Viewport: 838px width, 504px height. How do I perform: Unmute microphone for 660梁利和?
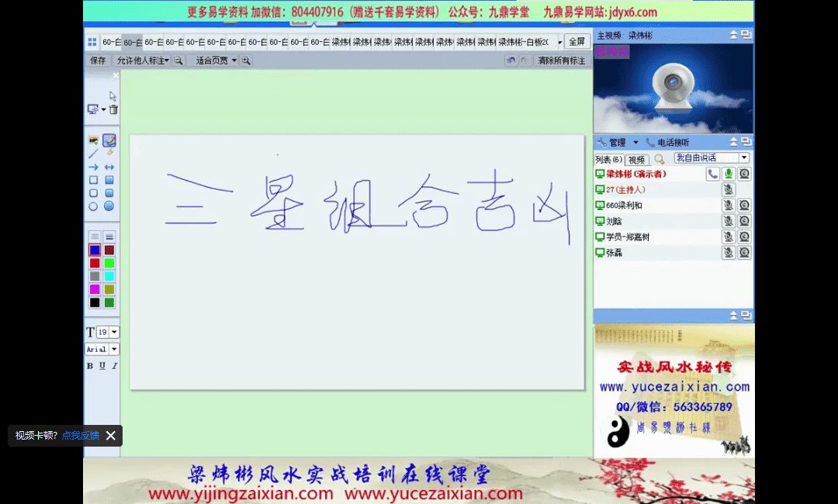click(729, 205)
